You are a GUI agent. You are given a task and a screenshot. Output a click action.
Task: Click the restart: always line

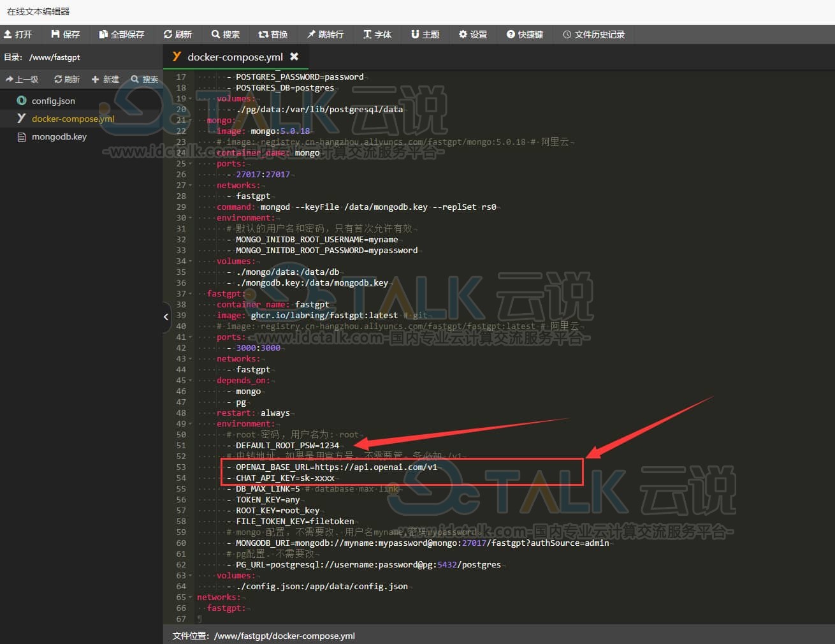point(253,413)
